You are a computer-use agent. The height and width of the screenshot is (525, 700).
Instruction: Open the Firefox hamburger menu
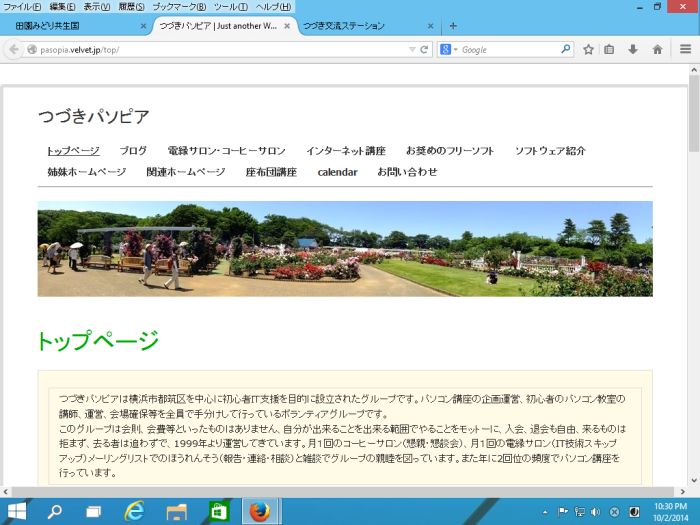click(x=685, y=49)
